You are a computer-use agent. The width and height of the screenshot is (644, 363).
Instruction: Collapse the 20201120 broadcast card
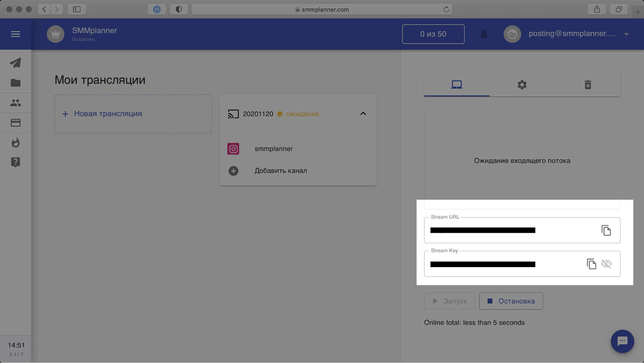pos(363,114)
